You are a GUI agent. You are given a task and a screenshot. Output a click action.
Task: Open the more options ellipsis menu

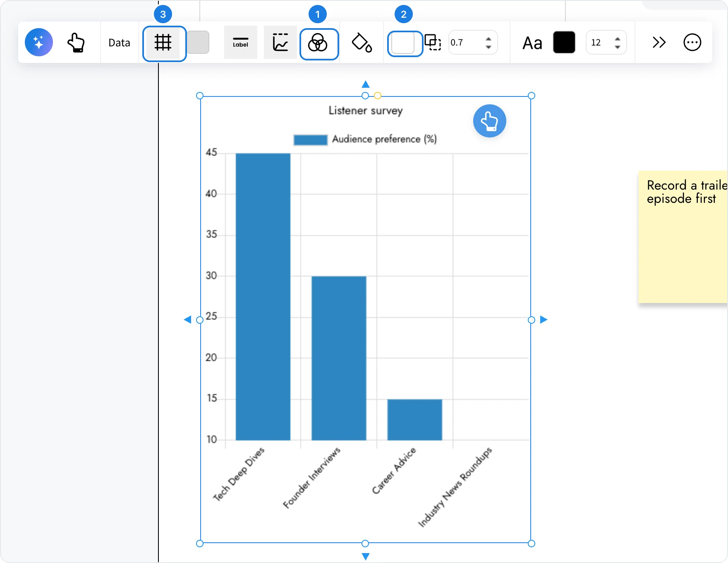(692, 42)
